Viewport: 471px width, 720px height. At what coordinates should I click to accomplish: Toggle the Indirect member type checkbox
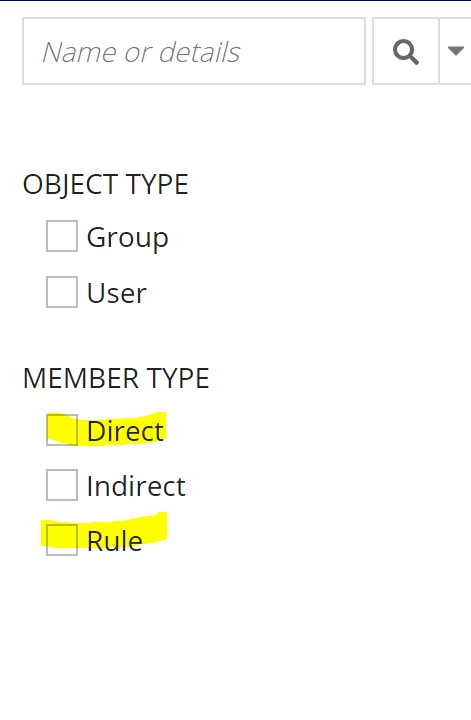coord(62,485)
